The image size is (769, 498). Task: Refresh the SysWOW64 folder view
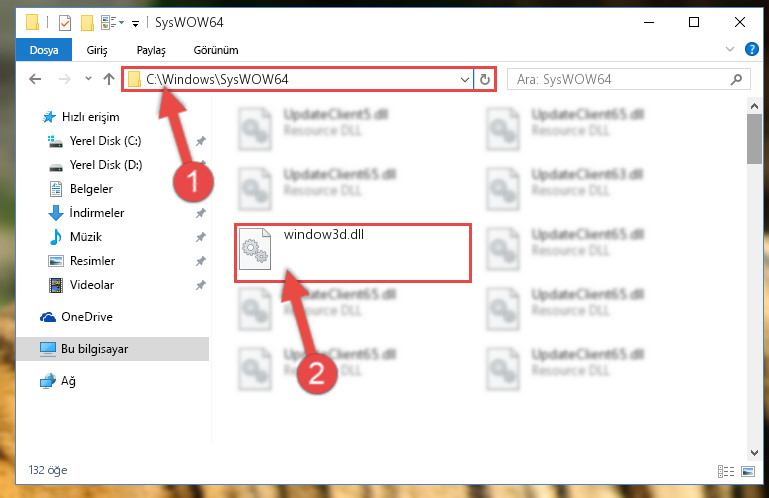(485, 79)
